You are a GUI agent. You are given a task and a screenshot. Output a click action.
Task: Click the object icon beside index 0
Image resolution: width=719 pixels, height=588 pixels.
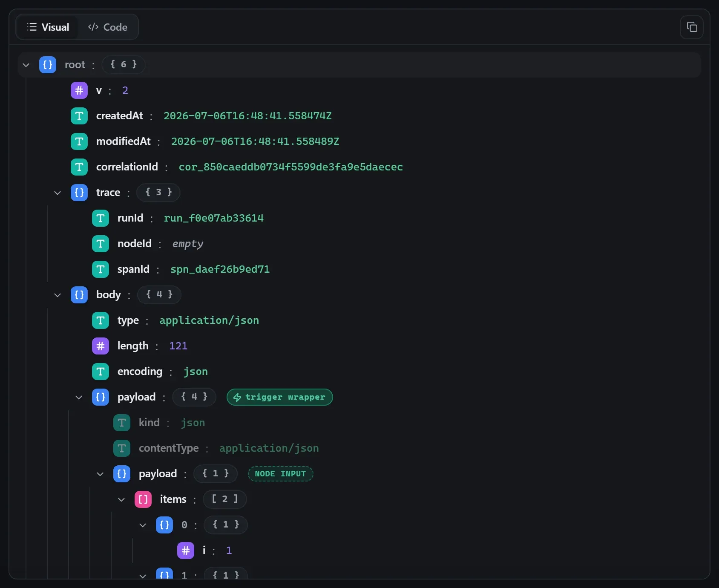click(164, 525)
